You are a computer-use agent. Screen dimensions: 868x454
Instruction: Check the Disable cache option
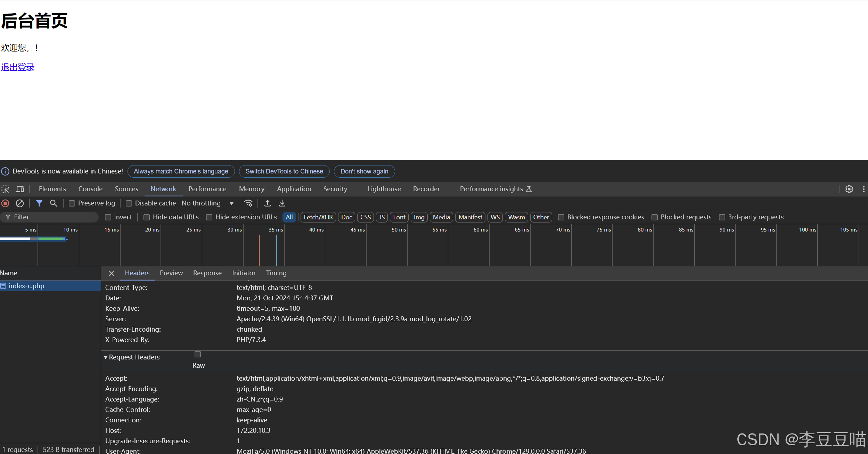point(129,203)
